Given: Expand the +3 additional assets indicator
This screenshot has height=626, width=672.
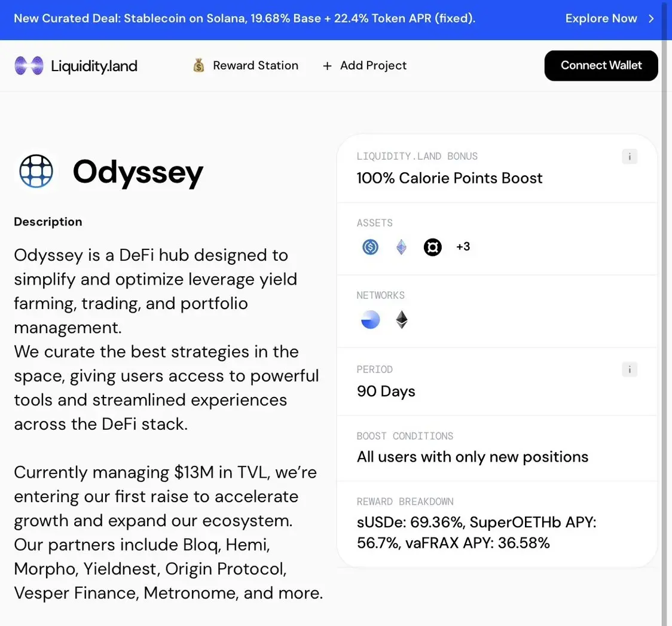Looking at the screenshot, I should pyautogui.click(x=463, y=246).
